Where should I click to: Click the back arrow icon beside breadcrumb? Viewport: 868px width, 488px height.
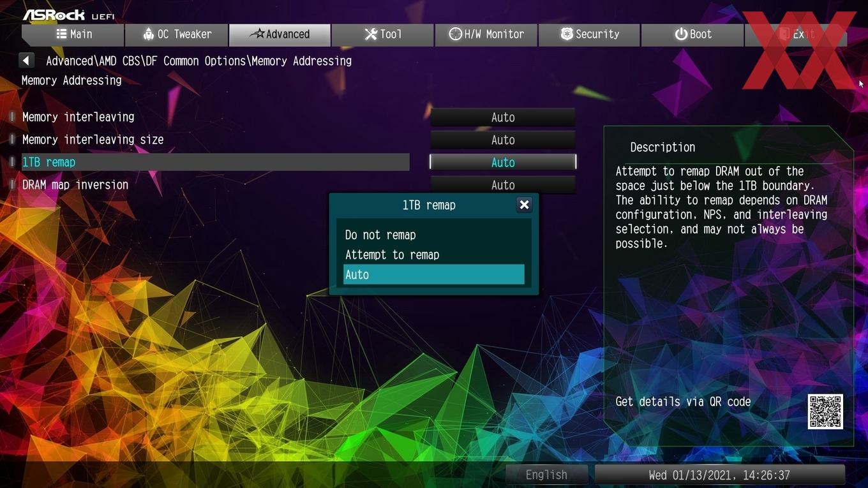click(26, 61)
